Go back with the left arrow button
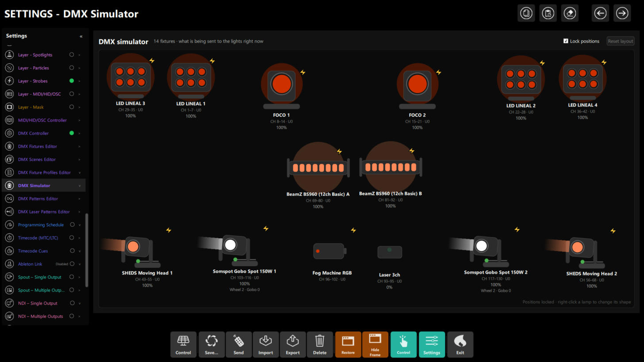Viewport: 644px width, 362px height. [600, 13]
